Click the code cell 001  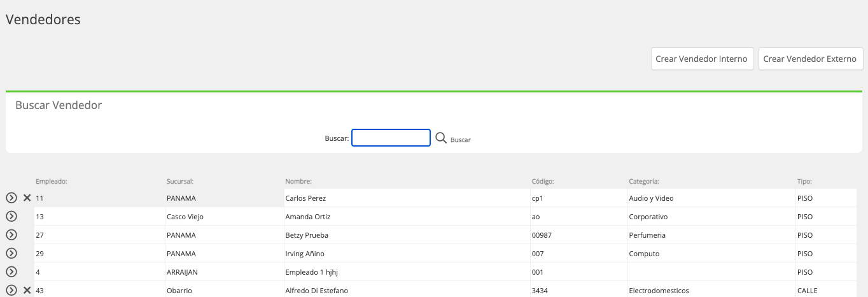(578, 272)
